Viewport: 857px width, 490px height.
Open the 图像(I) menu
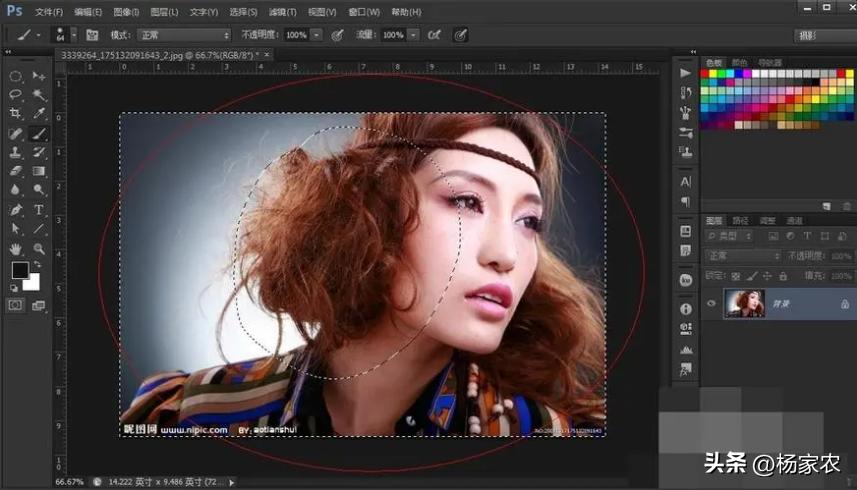[x=126, y=12]
